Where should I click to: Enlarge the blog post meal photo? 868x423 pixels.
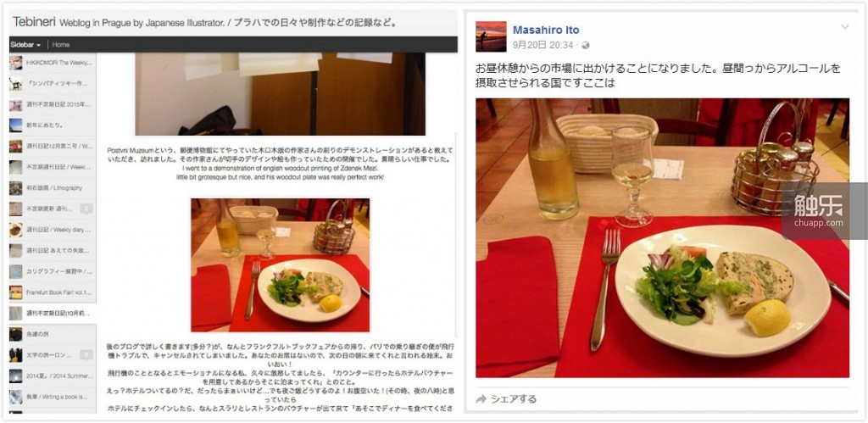point(280,265)
